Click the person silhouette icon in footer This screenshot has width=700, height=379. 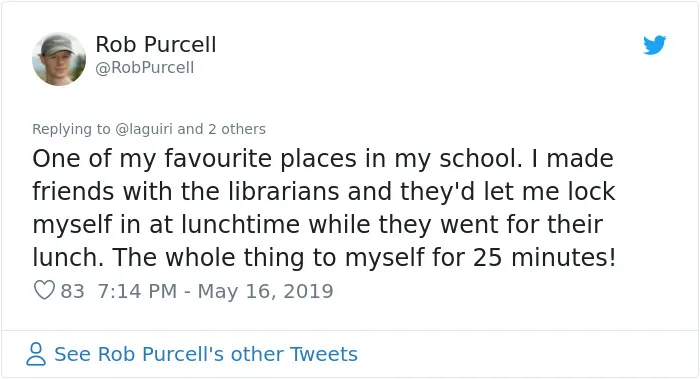point(36,354)
